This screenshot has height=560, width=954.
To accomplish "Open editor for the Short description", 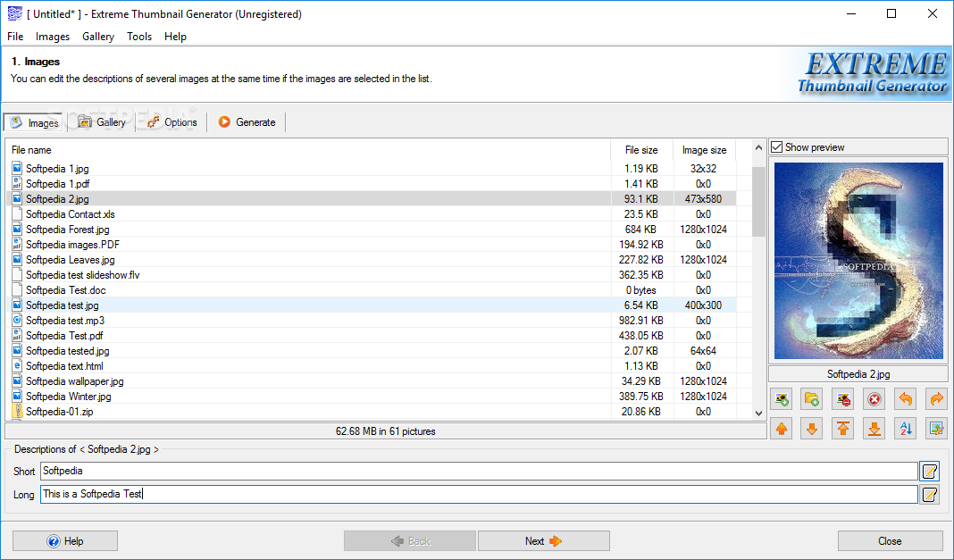I will click(x=930, y=472).
